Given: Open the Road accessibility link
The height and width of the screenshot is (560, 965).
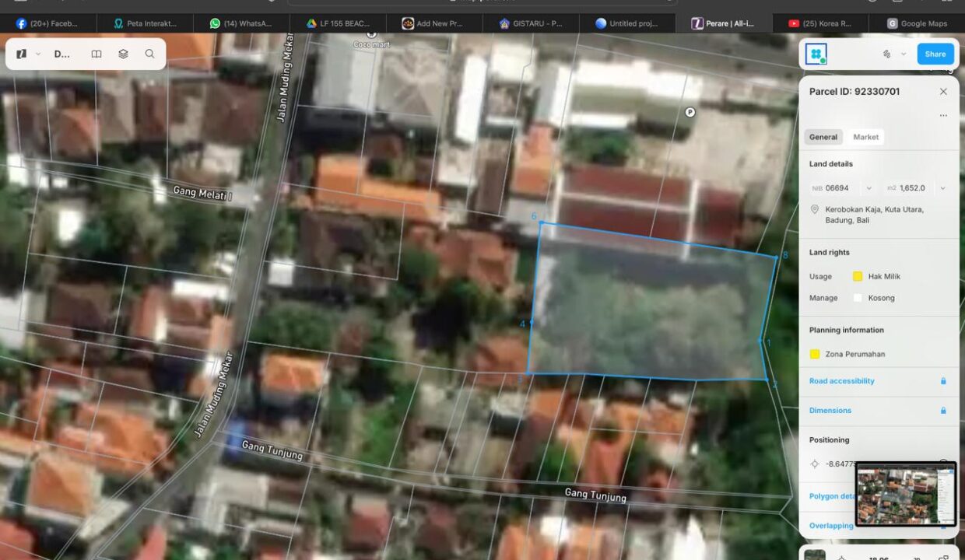Looking at the screenshot, I should coord(841,381).
